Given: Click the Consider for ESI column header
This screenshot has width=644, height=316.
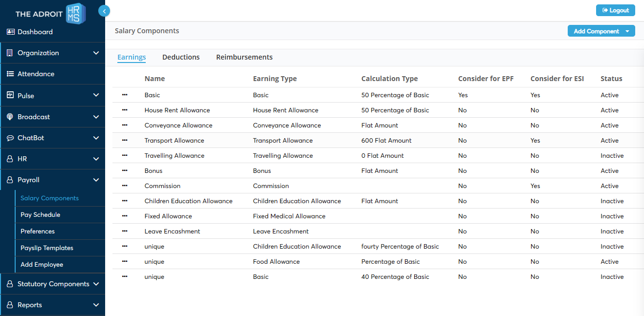Looking at the screenshot, I should (x=557, y=79).
